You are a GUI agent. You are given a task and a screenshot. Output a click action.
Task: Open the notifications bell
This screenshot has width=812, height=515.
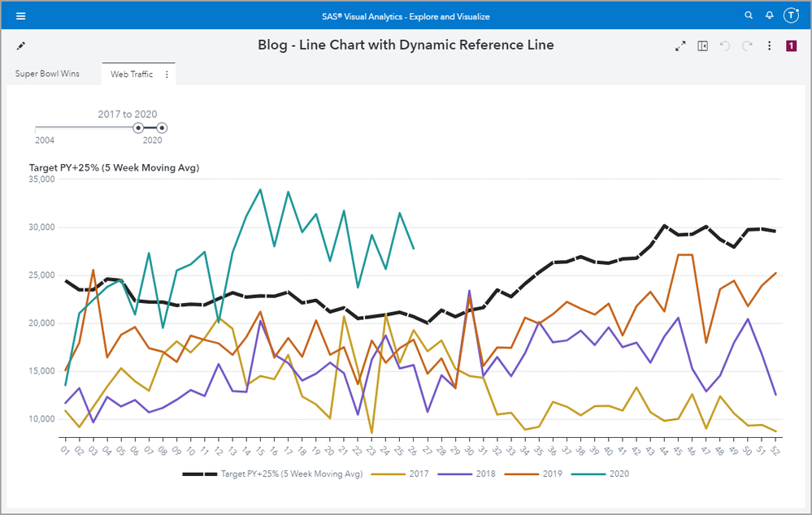(x=770, y=16)
